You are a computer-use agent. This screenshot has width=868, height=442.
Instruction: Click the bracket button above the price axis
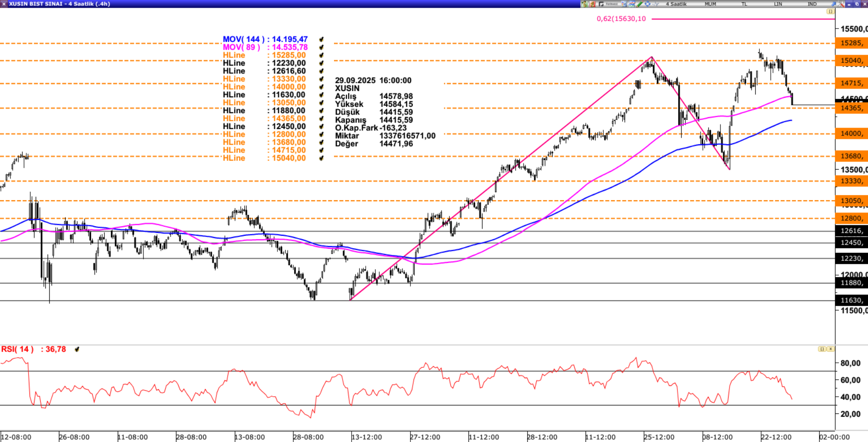(x=830, y=12)
